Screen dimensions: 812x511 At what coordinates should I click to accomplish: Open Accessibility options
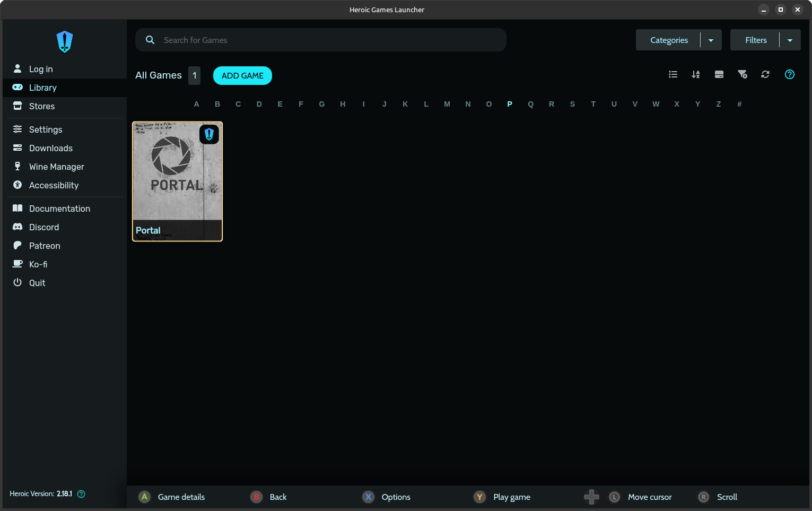65,185
